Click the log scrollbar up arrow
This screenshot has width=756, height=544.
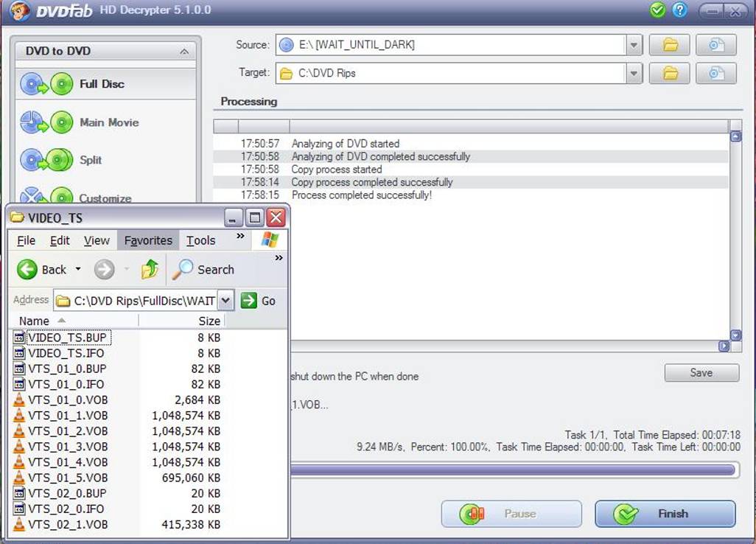(736, 136)
